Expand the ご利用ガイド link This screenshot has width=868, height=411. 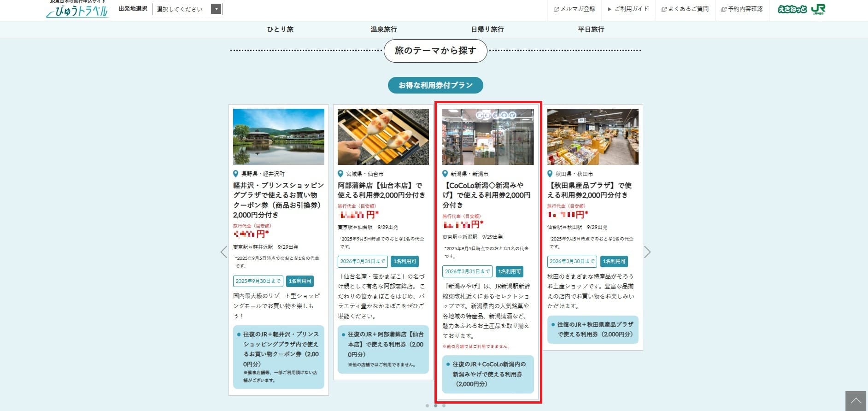[628, 9]
